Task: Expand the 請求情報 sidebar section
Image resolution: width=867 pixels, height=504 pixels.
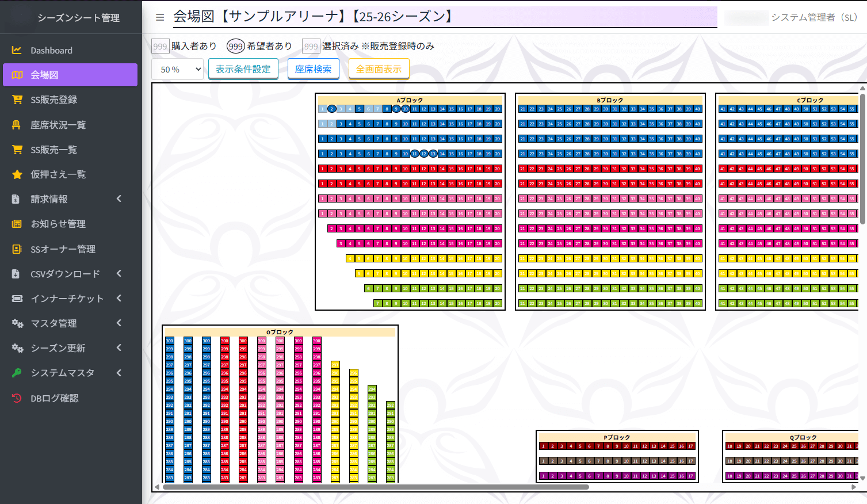Action: [119, 198]
